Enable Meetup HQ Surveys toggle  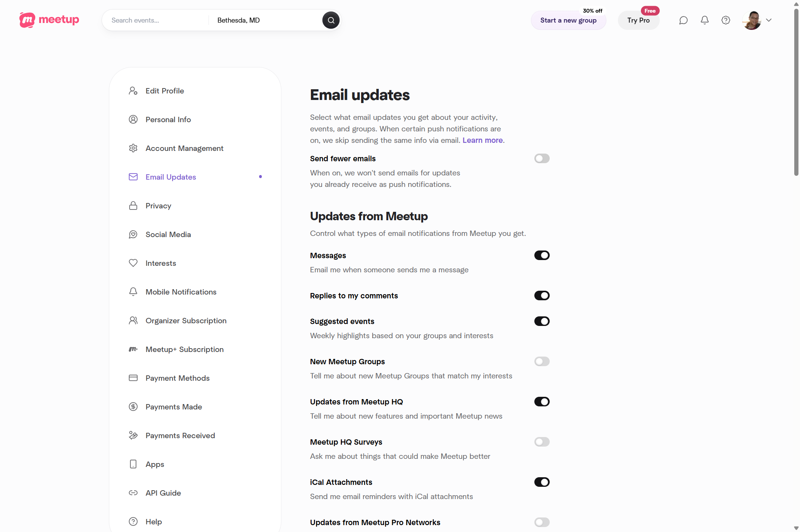point(542,442)
